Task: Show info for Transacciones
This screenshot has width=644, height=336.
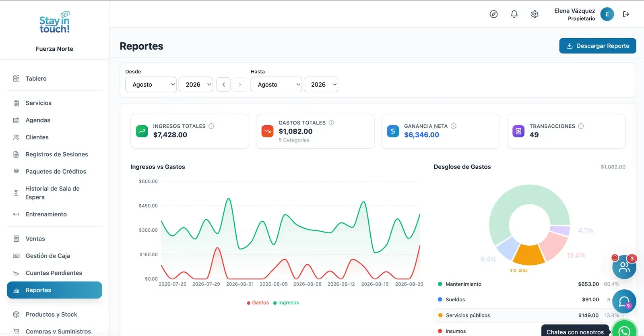Action: point(581,126)
